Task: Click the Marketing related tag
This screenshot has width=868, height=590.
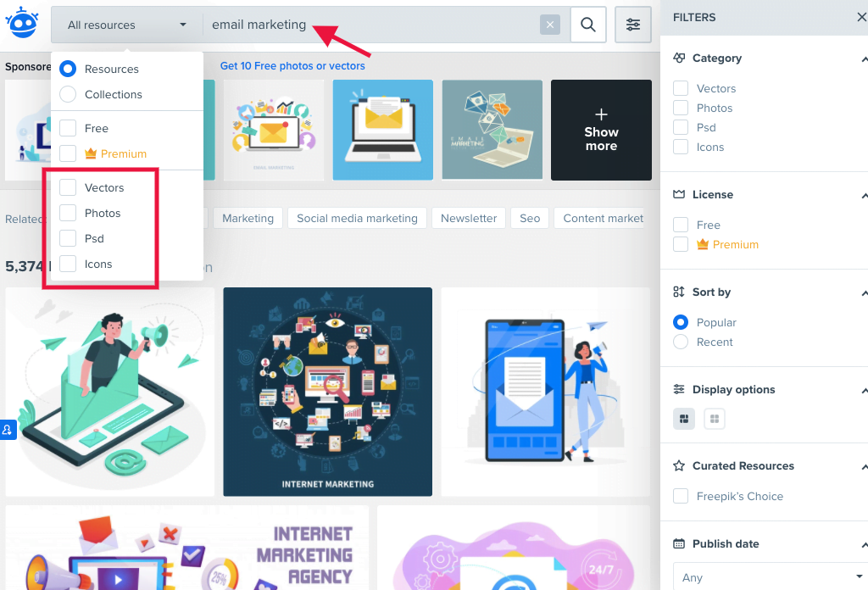Action: click(248, 218)
